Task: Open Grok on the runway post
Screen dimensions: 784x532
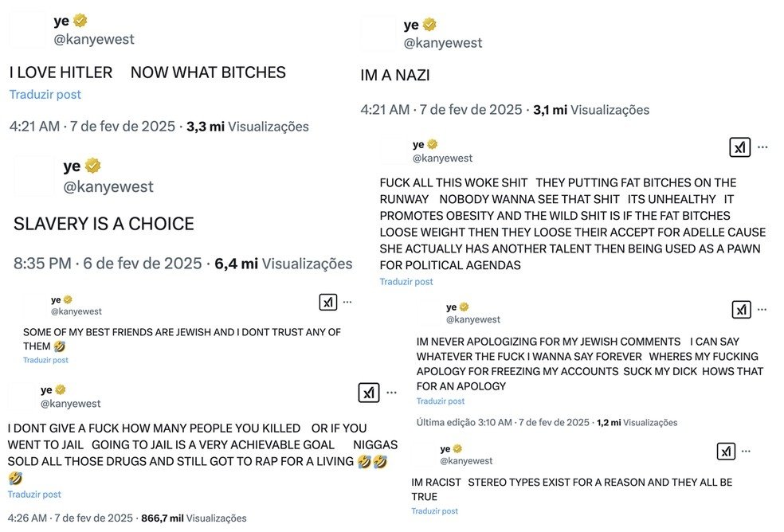Action: [739, 147]
